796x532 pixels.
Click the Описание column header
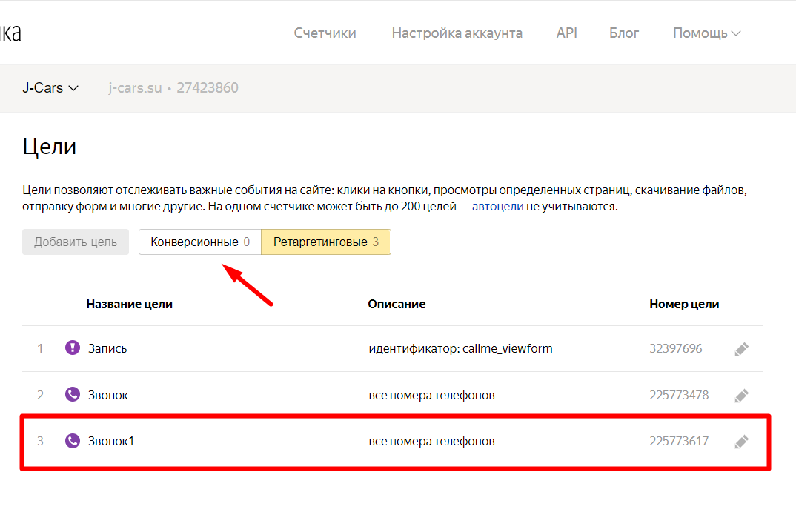pos(397,304)
